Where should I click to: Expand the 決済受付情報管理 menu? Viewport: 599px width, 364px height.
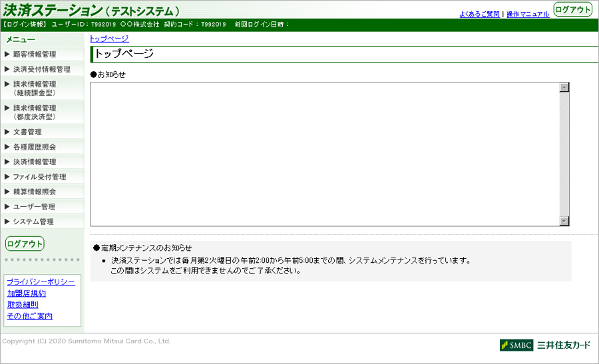(x=41, y=69)
